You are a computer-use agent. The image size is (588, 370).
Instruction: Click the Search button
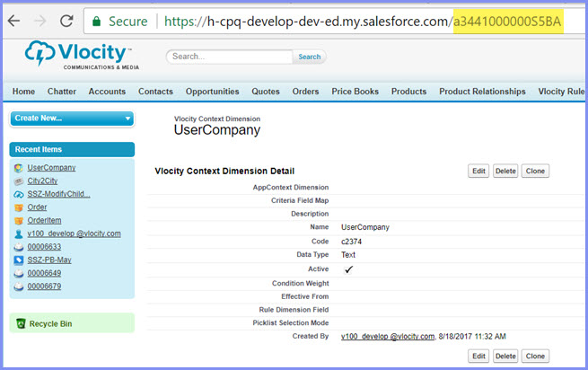310,57
